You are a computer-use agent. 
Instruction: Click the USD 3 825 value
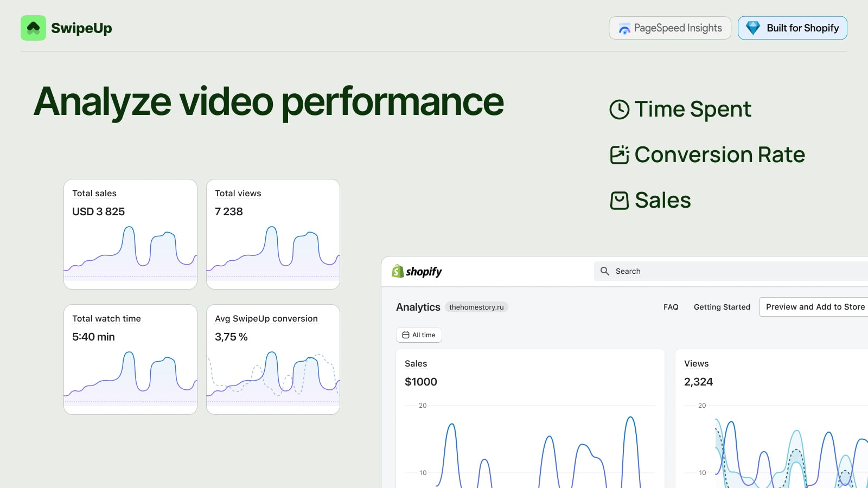click(x=98, y=211)
